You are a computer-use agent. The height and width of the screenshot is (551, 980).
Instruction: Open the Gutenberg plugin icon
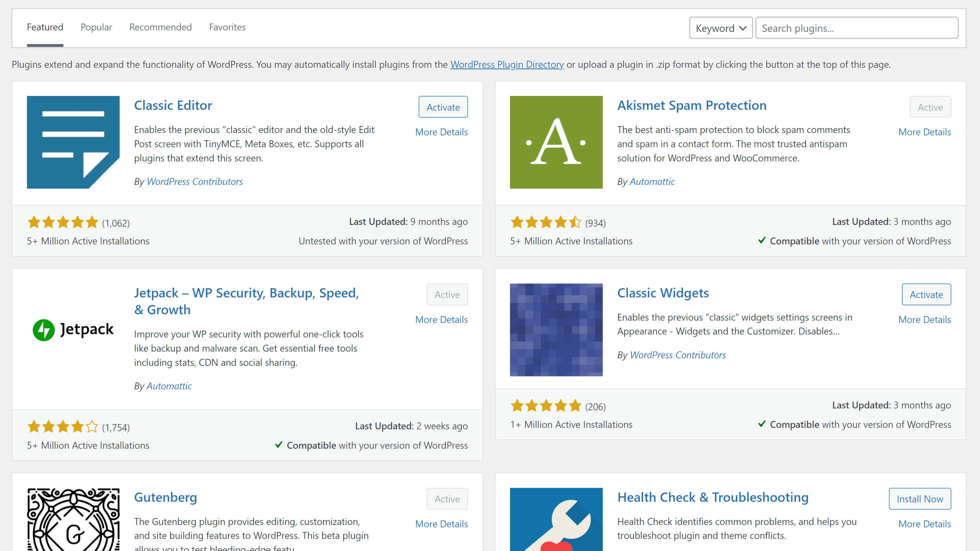click(73, 519)
